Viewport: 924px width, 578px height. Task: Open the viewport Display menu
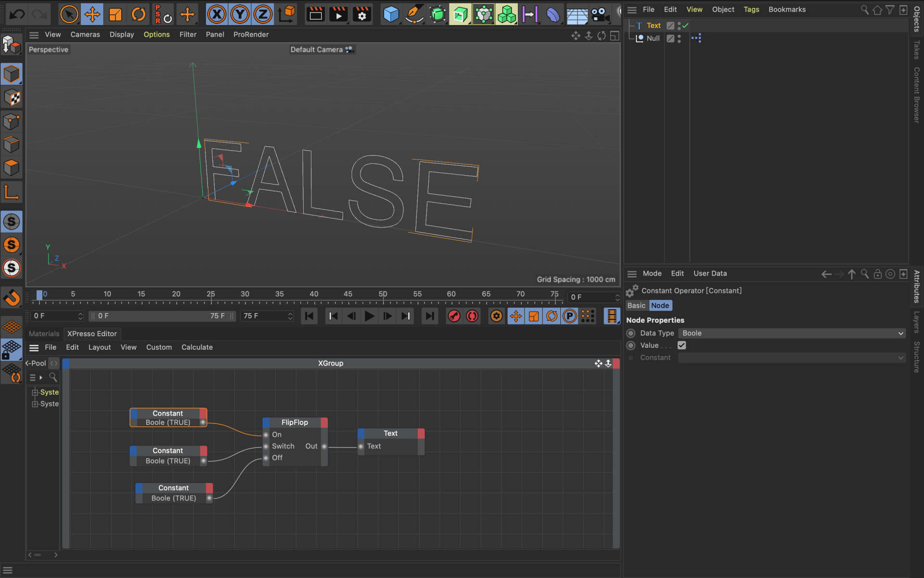[122, 34]
